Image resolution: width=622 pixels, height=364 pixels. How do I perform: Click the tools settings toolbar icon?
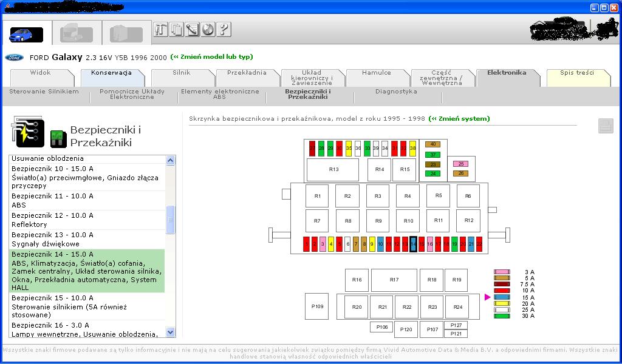tap(160, 29)
